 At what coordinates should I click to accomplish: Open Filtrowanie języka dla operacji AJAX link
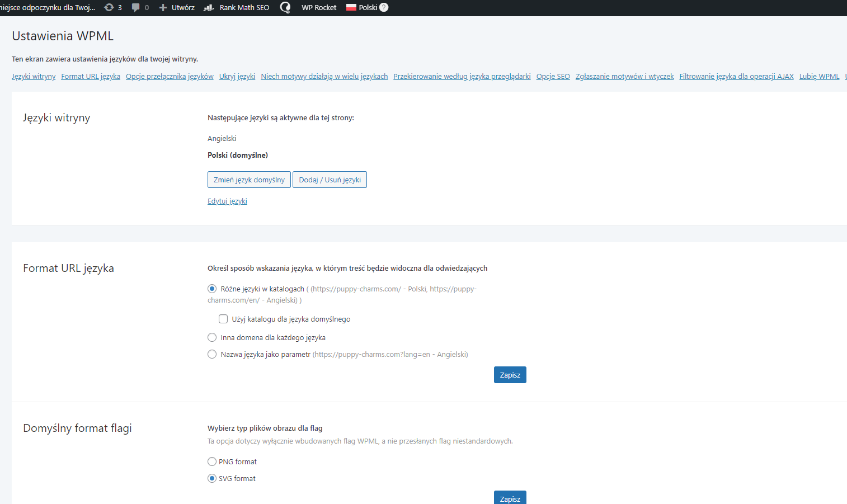click(x=737, y=77)
